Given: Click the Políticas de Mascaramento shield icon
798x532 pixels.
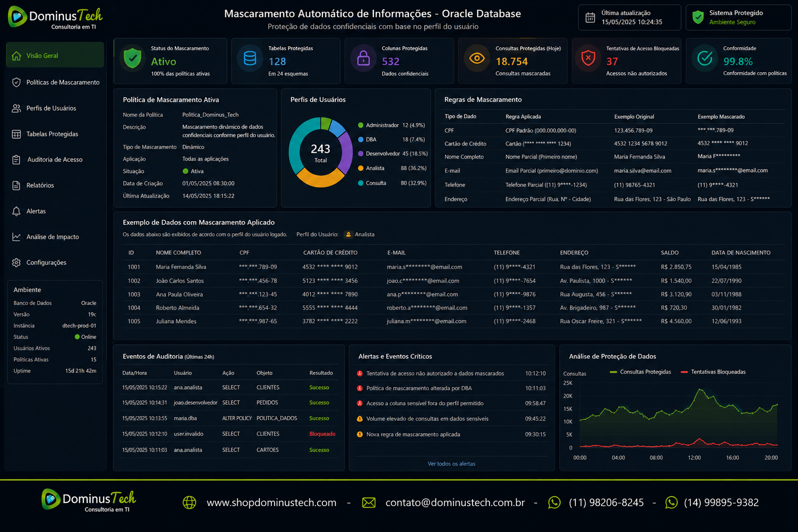Looking at the screenshot, I should pos(17,82).
